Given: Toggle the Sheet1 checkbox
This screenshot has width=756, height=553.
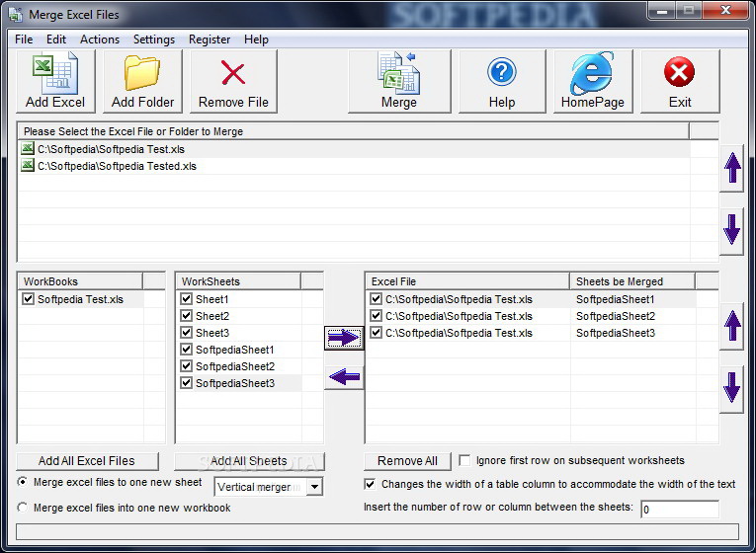Looking at the screenshot, I should coord(186,298).
